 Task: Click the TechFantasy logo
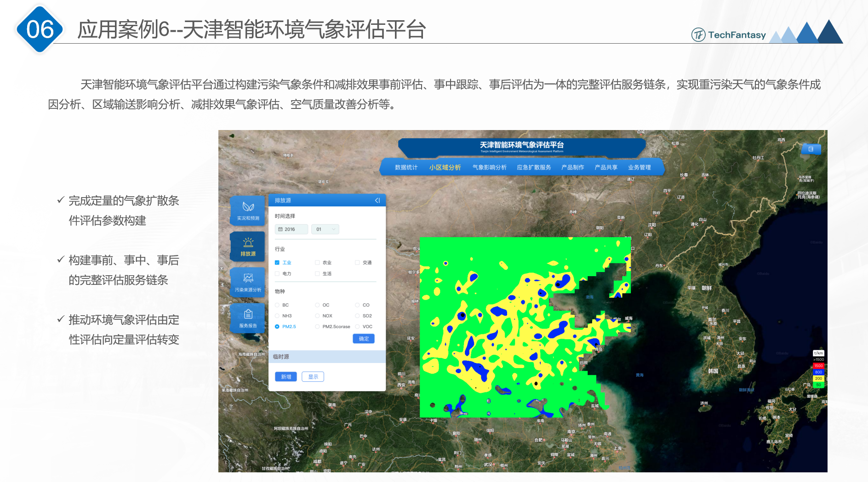coord(729,35)
